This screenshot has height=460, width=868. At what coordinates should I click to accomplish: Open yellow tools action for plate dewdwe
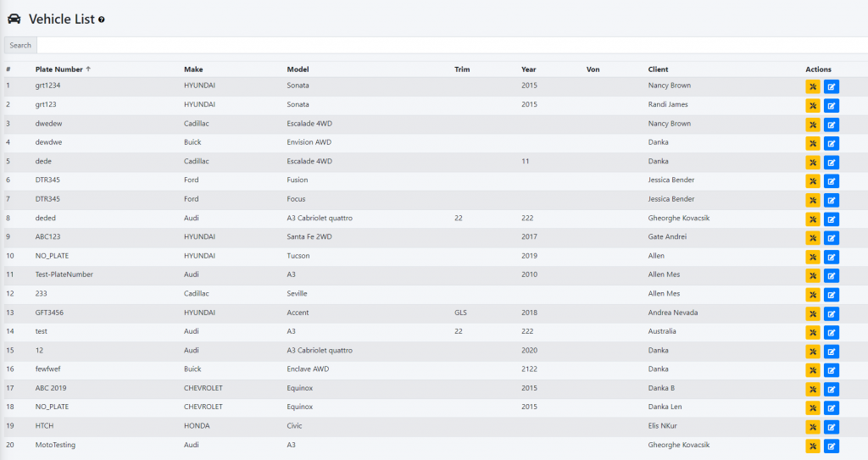point(812,143)
